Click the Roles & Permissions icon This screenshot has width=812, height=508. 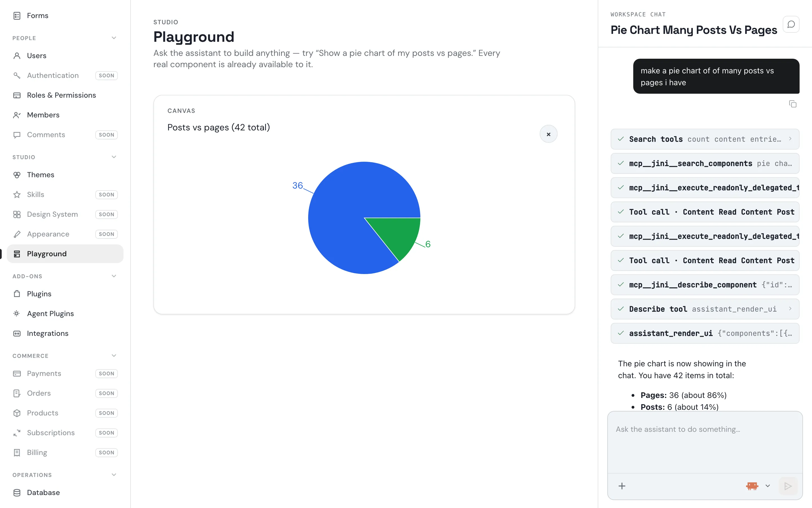17,95
